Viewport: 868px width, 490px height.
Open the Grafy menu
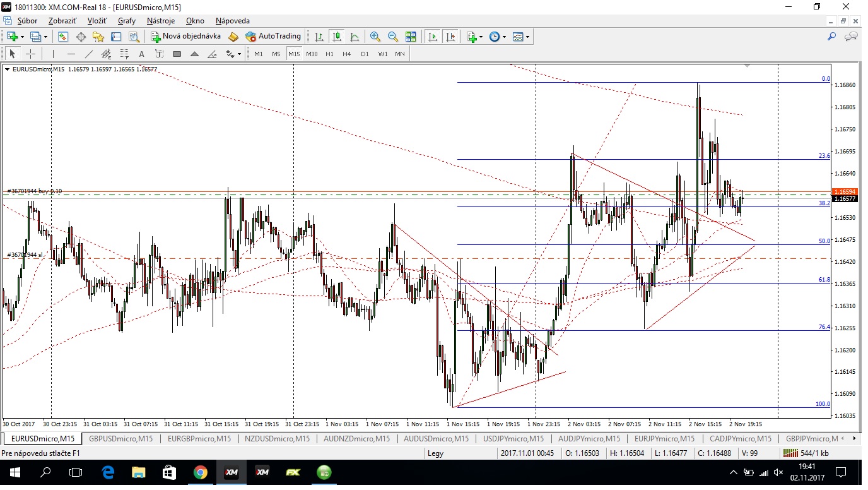click(x=127, y=21)
